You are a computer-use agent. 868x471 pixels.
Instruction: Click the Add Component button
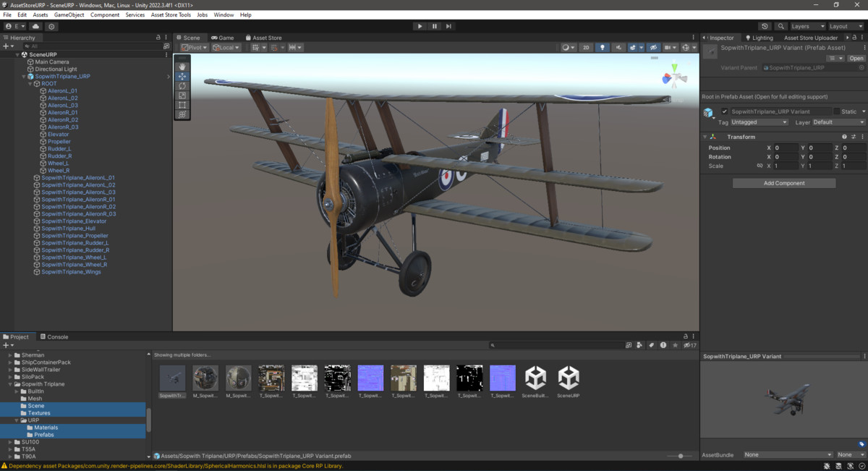[783, 182]
